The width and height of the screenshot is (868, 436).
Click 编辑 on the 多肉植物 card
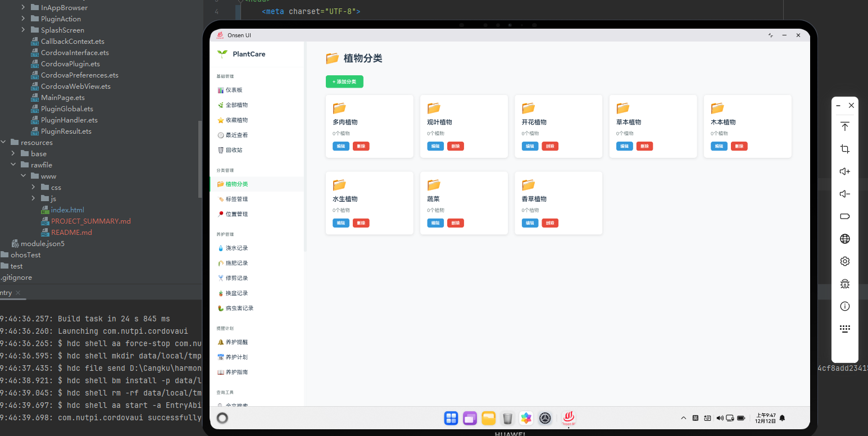(340, 146)
